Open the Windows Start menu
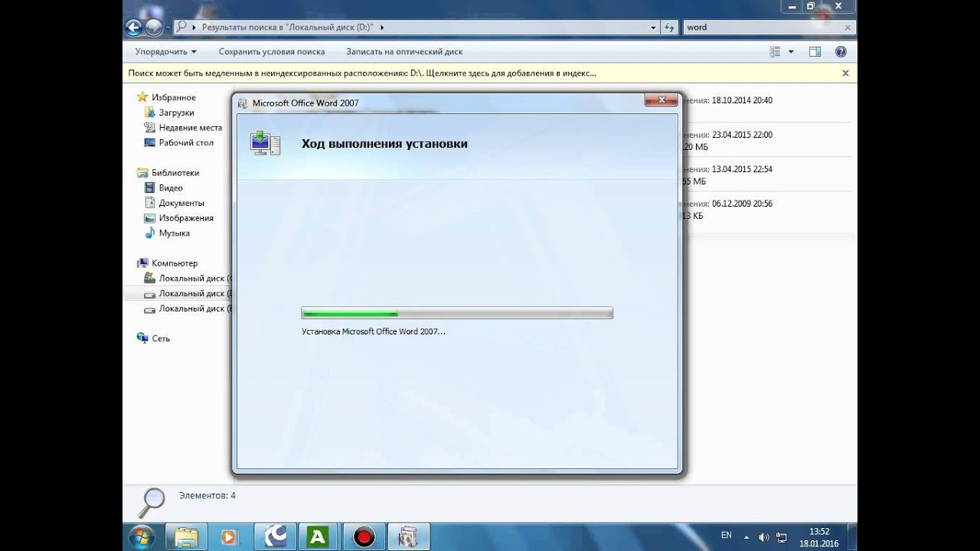 [140, 536]
